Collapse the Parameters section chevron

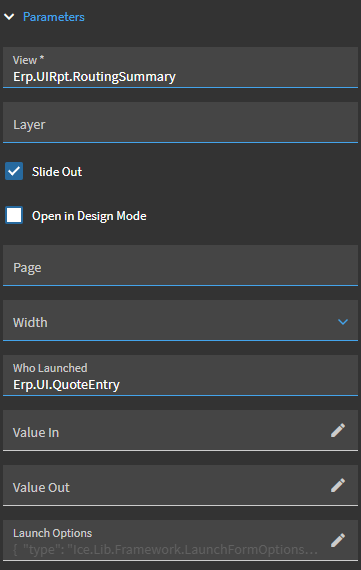(x=9, y=17)
